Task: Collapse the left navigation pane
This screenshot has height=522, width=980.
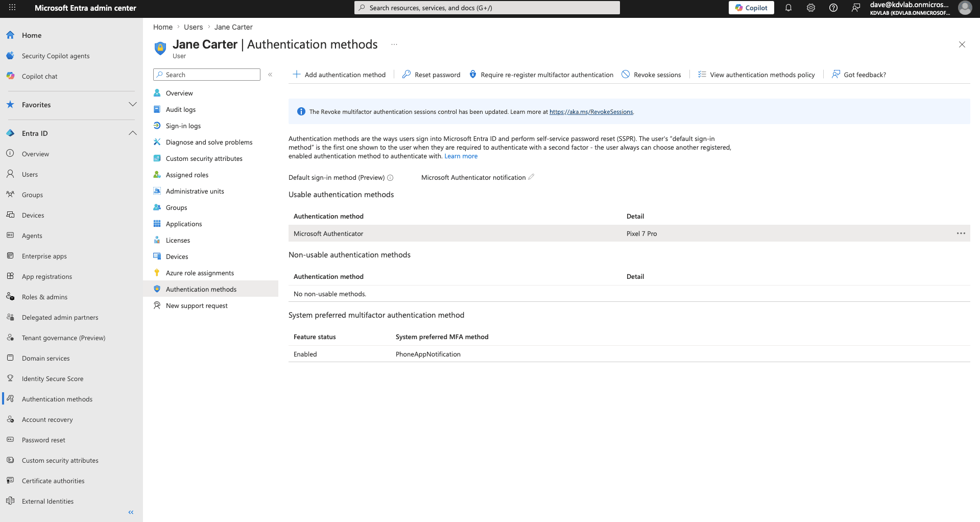Action: pos(131,512)
